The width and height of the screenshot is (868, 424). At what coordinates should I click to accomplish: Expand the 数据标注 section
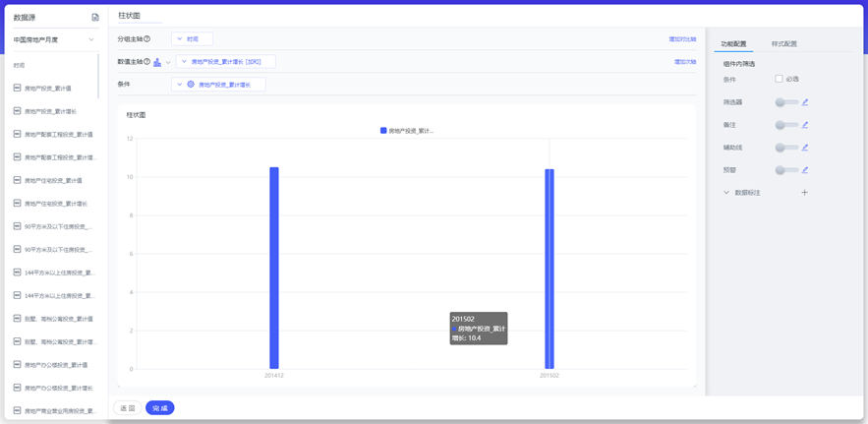(x=726, y=193)
